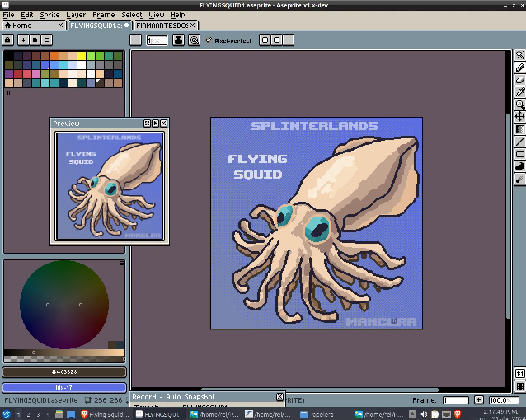
Task: Open the Select menu
Action: 132,15
